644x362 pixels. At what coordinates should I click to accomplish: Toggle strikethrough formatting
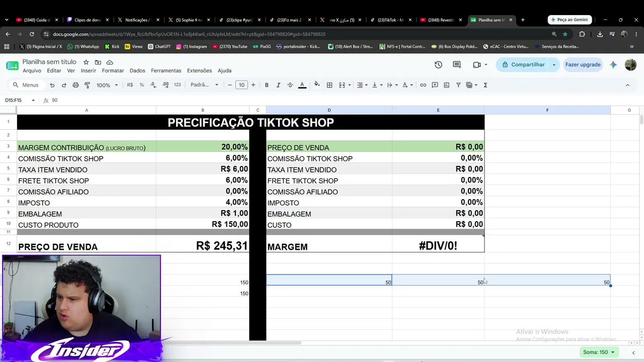(x=290, y=85)
